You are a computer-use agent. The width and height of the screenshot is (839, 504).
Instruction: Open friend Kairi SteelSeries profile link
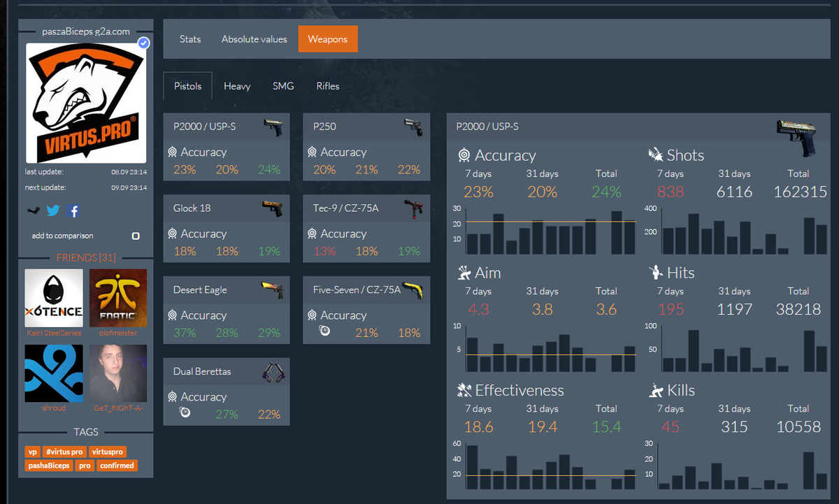click(x=54, y=333)
